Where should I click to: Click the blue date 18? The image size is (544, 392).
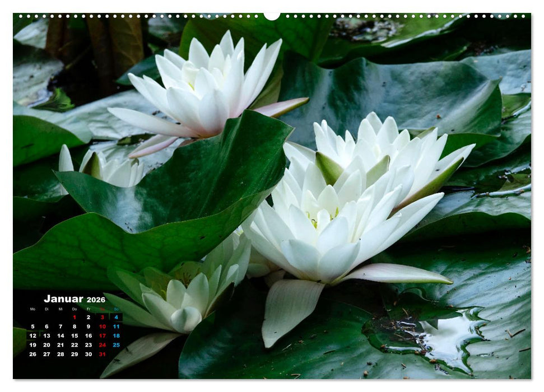[x=116, y=335]
